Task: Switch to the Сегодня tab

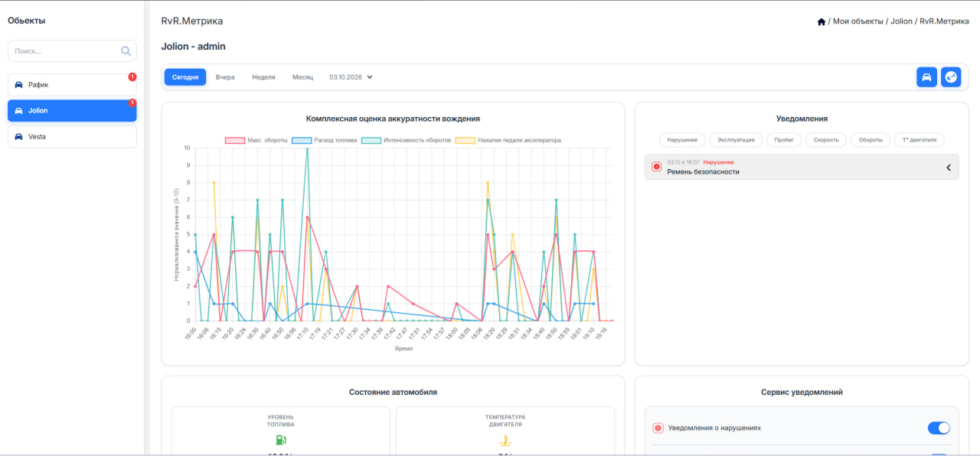Action: click(185, 77)
